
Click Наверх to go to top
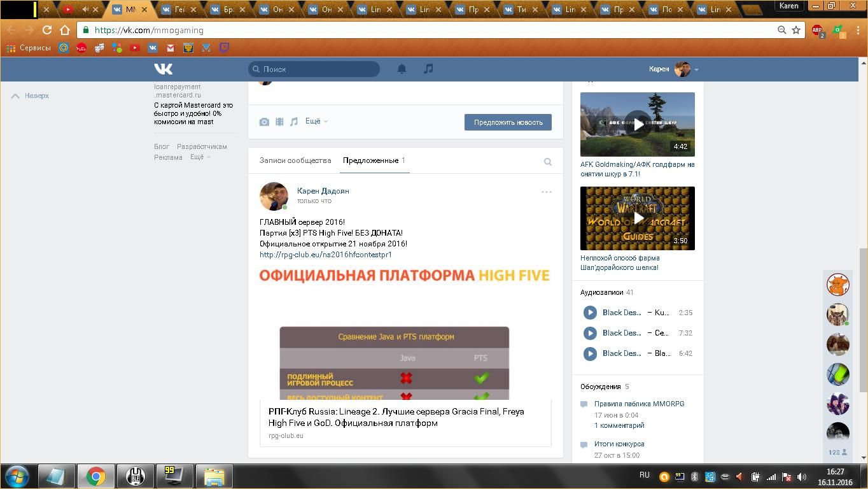31,96
